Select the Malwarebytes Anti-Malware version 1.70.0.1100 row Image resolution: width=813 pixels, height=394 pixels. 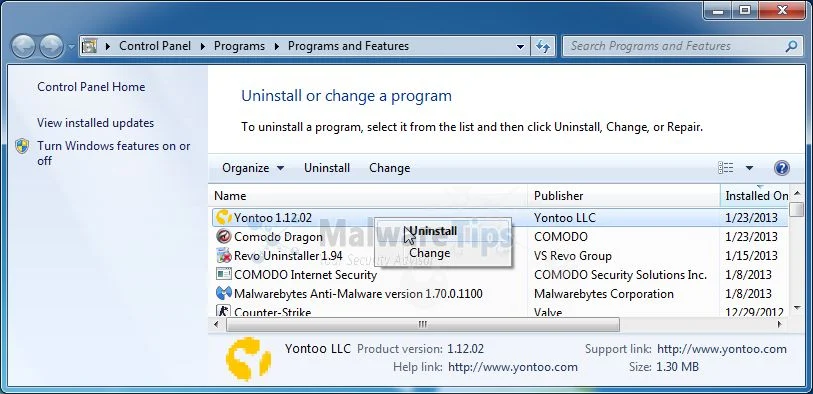pyautogui.click(x=499, y=294)
